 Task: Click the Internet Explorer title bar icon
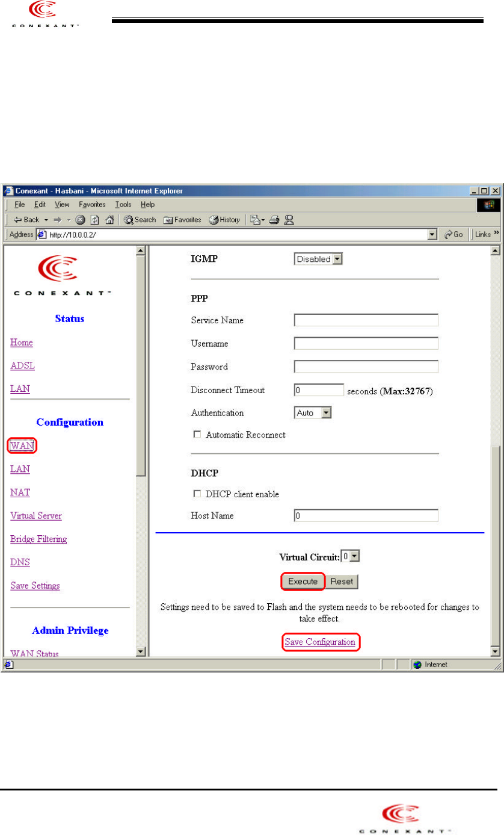point(8,190)
